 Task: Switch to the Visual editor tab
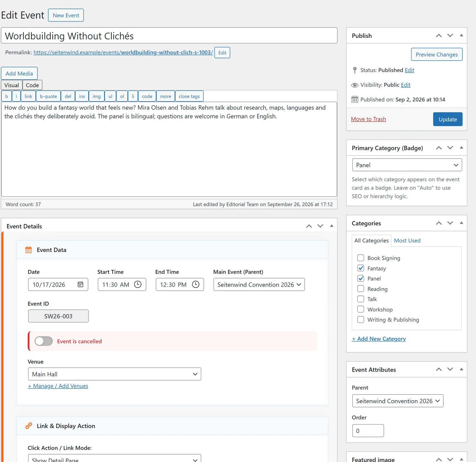[12, 85]
